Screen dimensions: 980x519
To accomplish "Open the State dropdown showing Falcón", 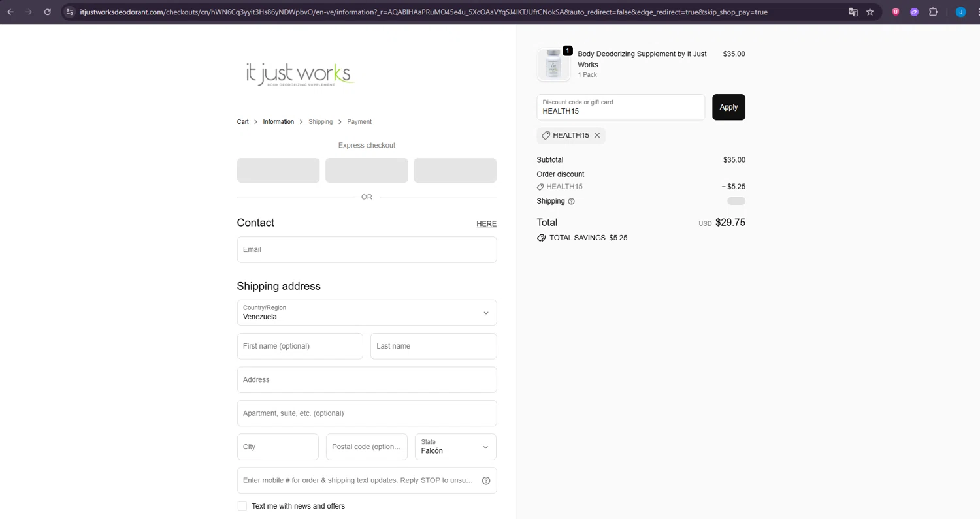I will click(455, 447).
